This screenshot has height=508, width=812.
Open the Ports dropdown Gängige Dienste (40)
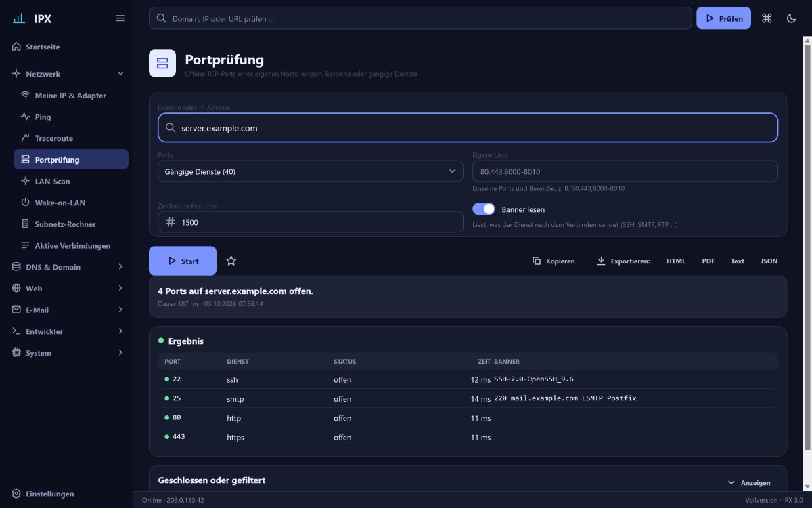coord(311,171)
